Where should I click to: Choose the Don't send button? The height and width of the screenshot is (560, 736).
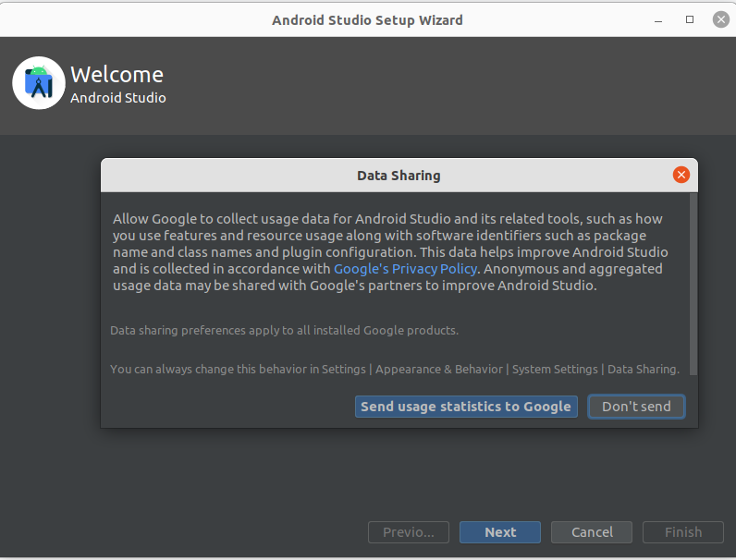636,407
